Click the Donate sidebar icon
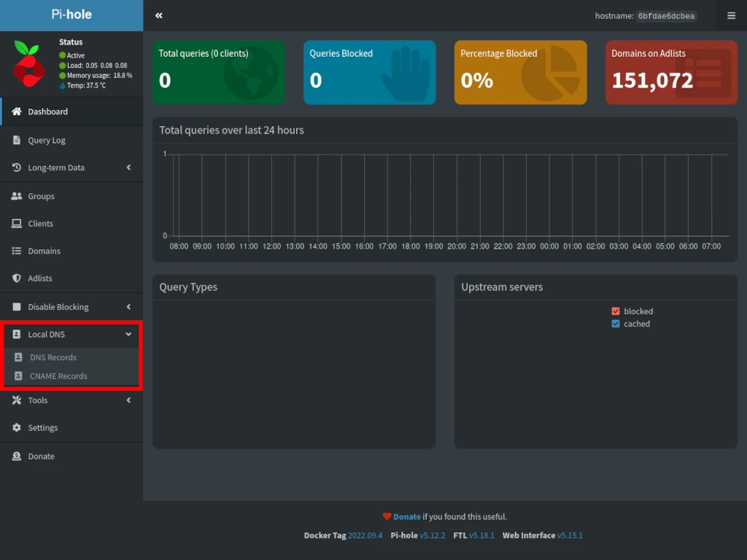The width and height of the screenshot is (747, 560). [17, 456]
